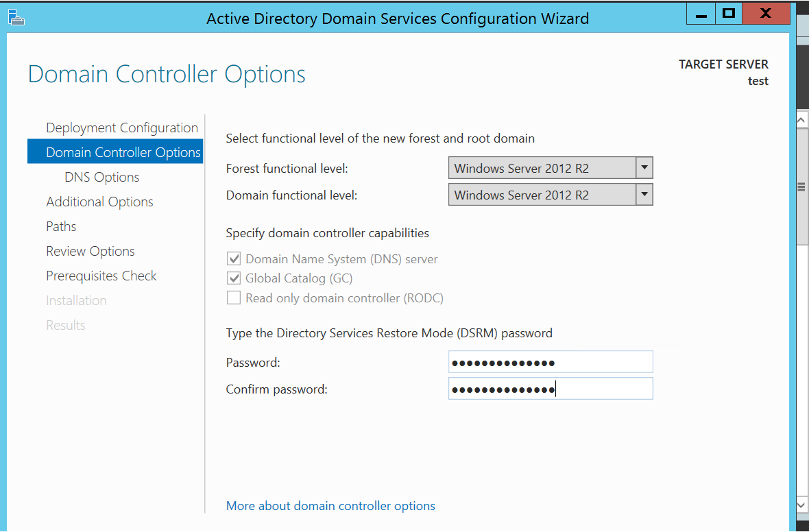Click scrollbar up arrow on right edge

801,120
